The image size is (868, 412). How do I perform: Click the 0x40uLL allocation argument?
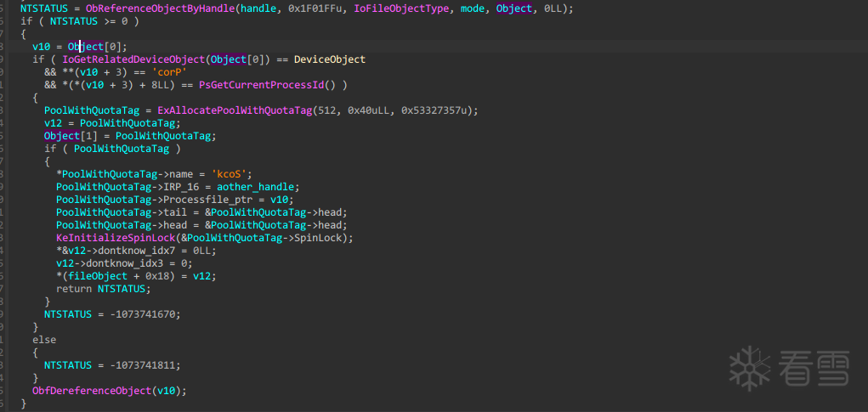point(368,110)
